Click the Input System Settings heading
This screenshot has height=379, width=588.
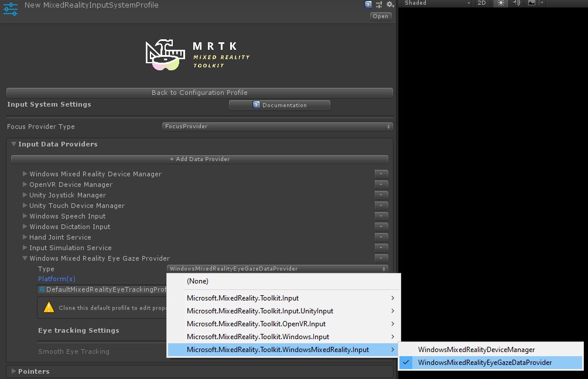point(49,104)
